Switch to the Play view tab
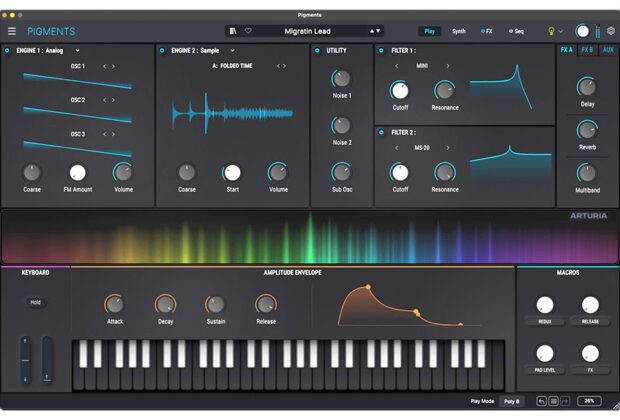 [x=429, y=31]
